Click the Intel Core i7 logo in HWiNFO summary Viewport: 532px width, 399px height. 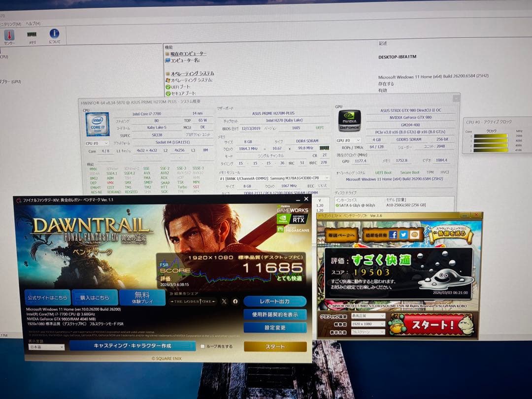[x=98, y=124]
